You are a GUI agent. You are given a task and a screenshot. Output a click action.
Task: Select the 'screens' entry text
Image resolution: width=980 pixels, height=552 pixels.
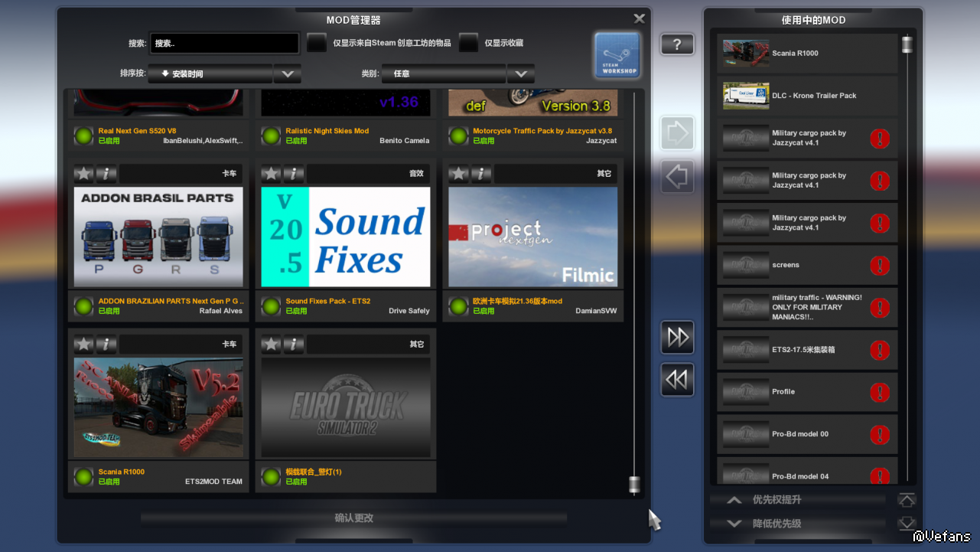pos(786,265)
